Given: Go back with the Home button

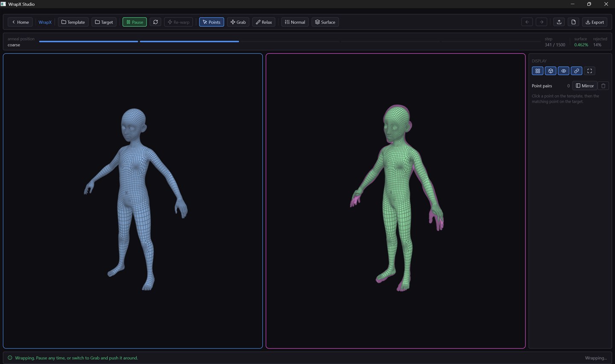Looking at the screenshot, I should point(20,22).
